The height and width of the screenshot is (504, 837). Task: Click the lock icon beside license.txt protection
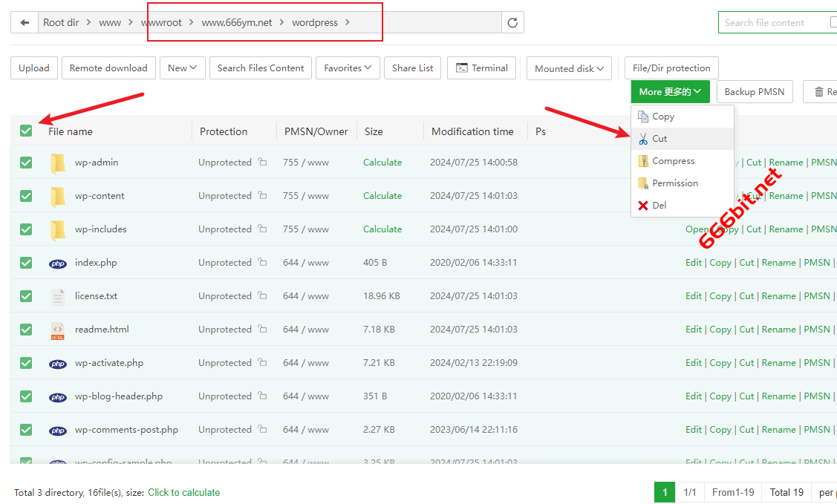click(262, 296)
